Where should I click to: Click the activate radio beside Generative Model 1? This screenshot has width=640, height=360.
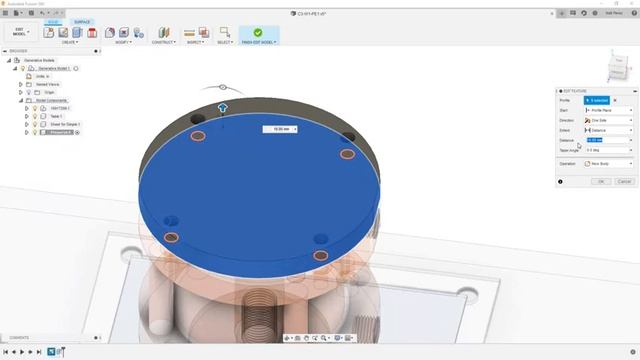pyautogui.click(x=76, y=69)
